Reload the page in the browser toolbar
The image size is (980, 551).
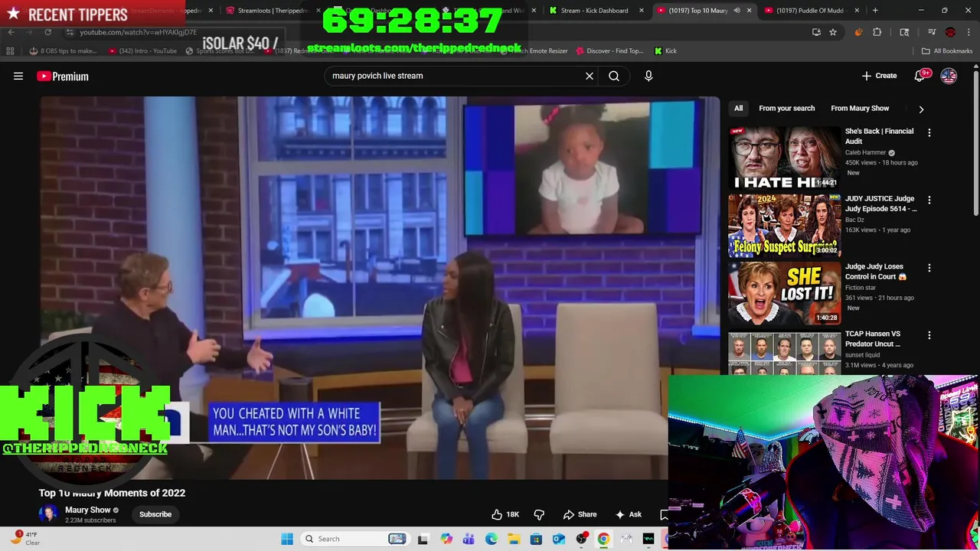click(47, 32)
